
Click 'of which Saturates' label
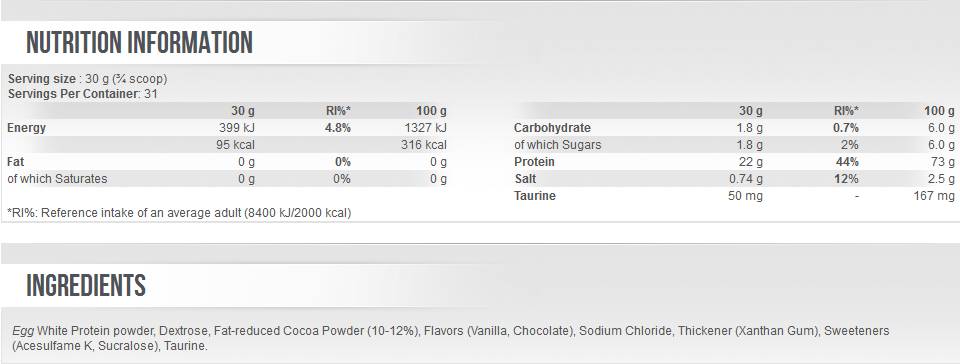[57, 179]
